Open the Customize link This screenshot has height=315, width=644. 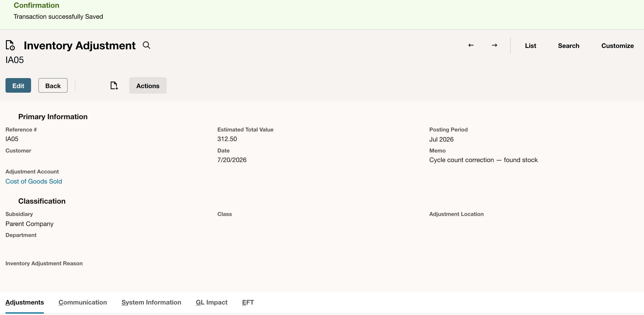[x=617, y=46]
